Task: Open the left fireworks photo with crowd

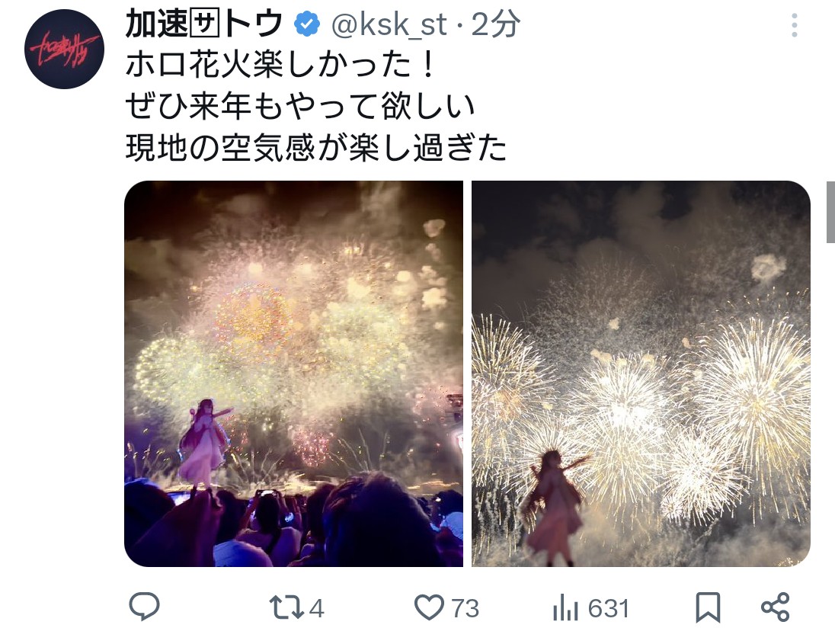Action: coord(293,373)
